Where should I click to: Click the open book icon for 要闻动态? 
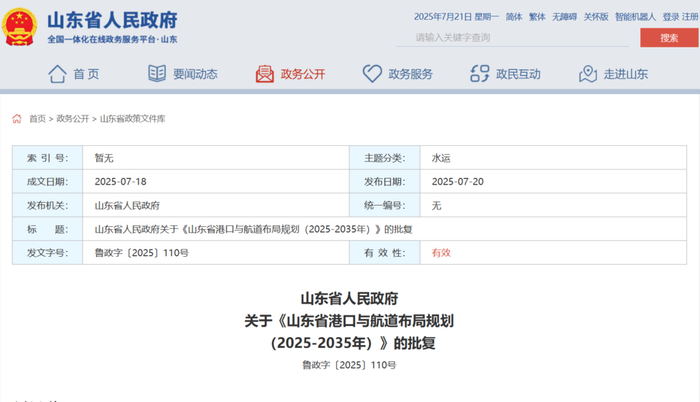pos(157,73)
